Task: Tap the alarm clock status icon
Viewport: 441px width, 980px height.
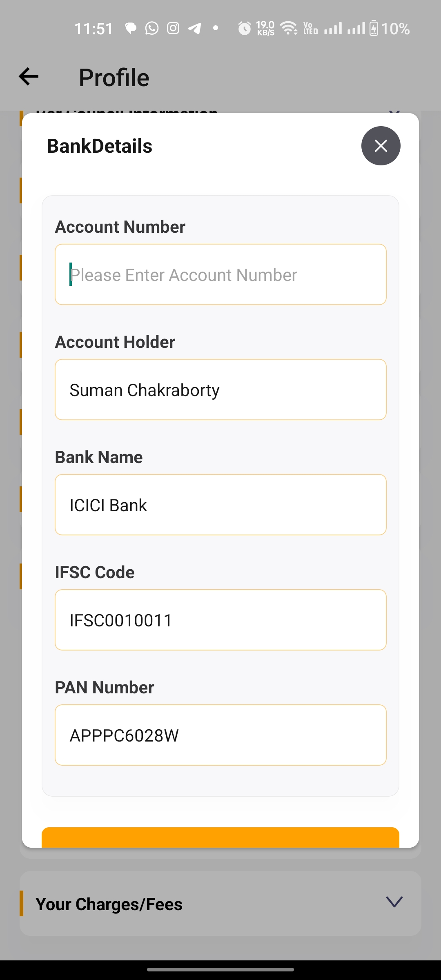Action: coord(244,29)
